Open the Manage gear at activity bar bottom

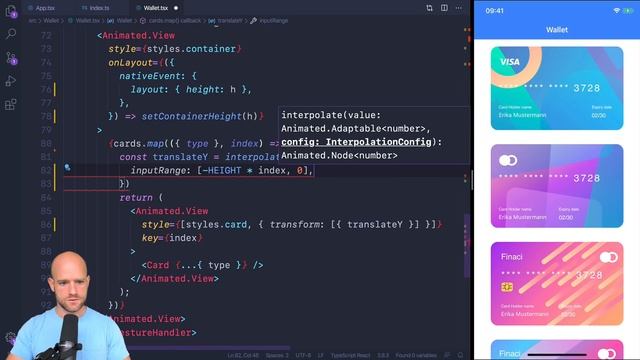(x=10, y=338)
